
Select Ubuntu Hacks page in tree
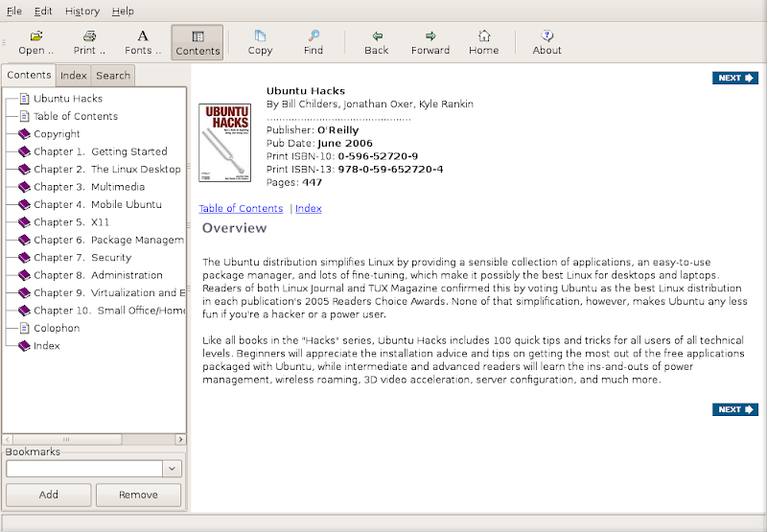tap(68, 99)
